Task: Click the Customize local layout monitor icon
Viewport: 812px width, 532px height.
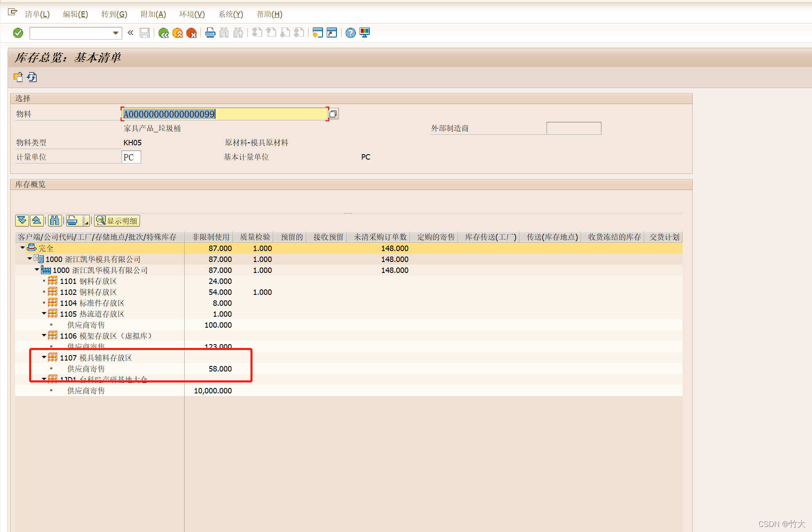Action: click(365, 33)
